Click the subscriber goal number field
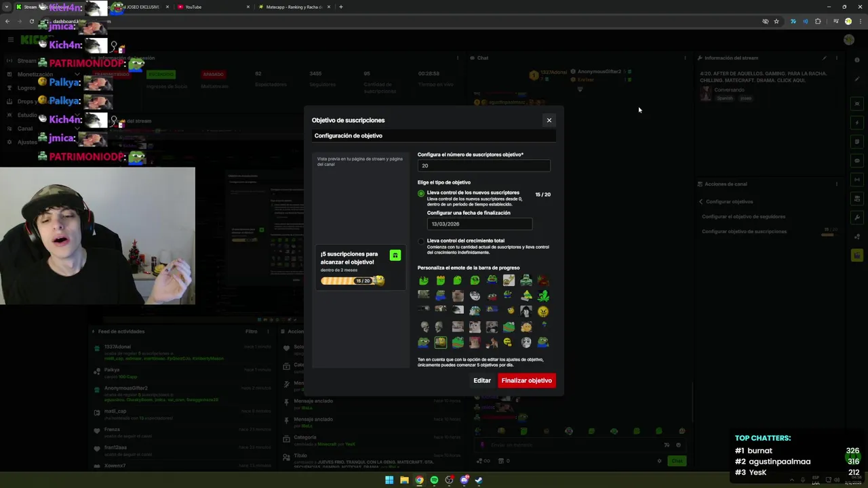 [484, 165]
